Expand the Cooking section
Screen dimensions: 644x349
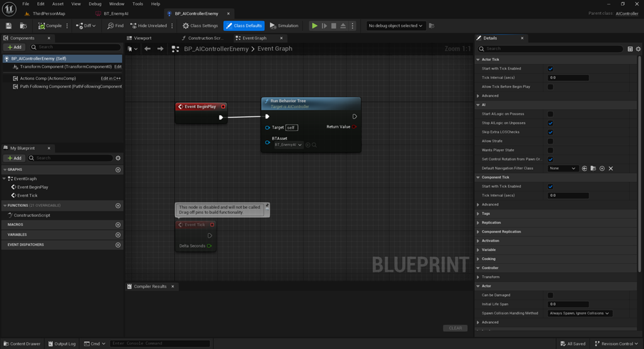(478, 259)
